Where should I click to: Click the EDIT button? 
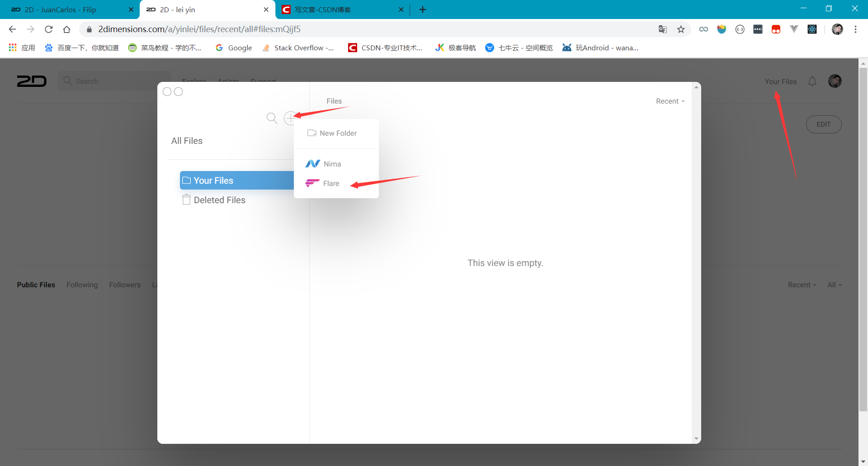click(x=824, y=124)
